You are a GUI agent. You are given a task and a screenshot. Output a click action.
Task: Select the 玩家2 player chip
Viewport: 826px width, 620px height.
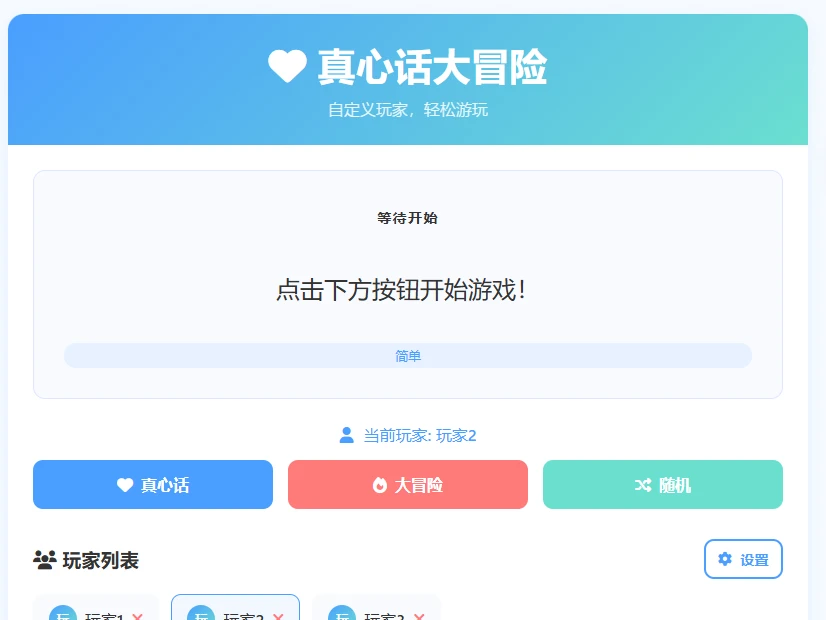point(235,608)
